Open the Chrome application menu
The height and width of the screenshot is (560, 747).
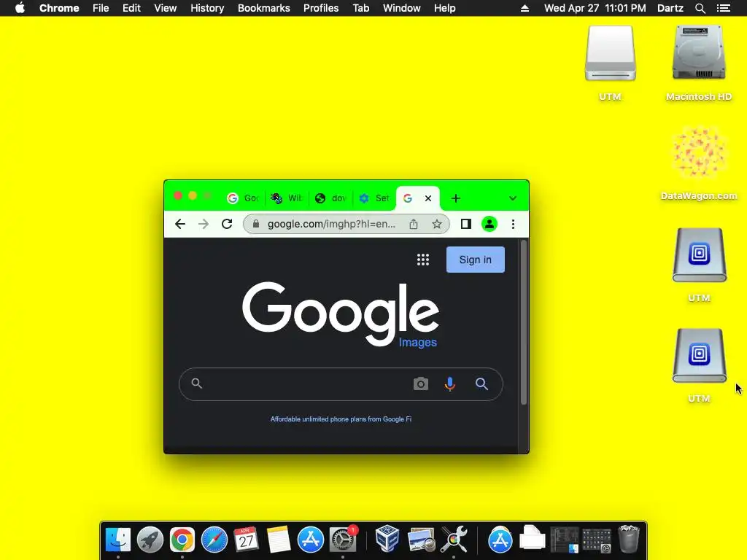(59, 8)
